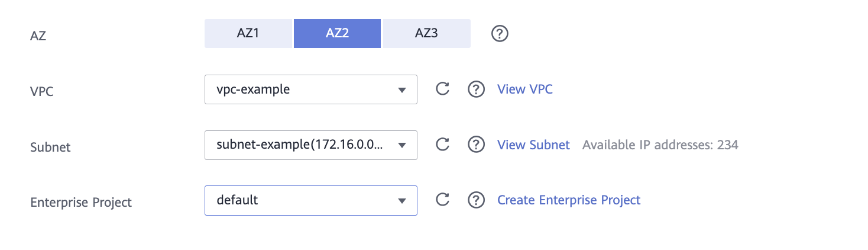This screenshot has width=868, height=250.
Task: Open the VPC help tooltip icon
Action: 476,89
